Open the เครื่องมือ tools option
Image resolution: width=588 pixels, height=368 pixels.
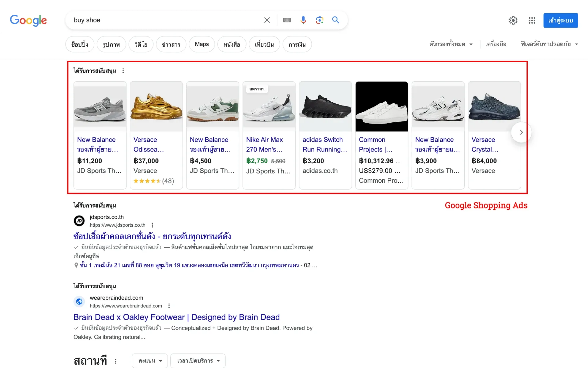[x=496, y=44]
